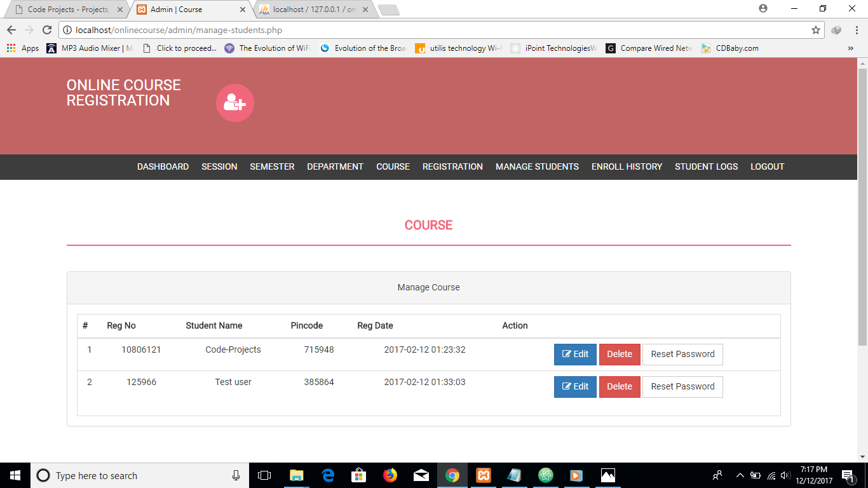Open Firefox from the taskbar

390,475
